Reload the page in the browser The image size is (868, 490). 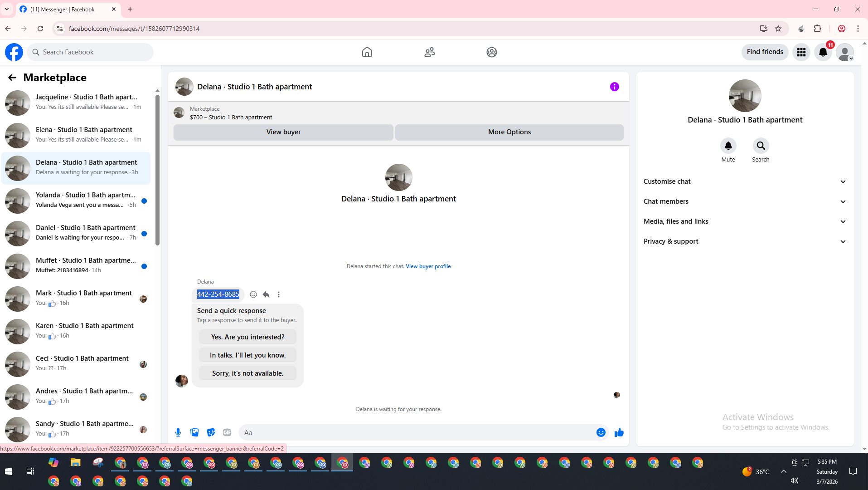point(40,29)
